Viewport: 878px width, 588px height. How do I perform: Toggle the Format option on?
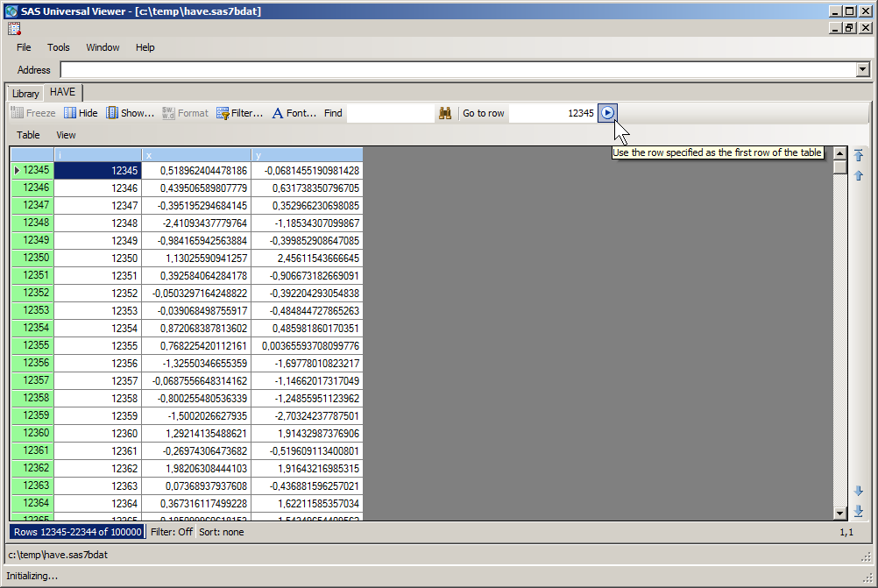[x=185, y=112]
